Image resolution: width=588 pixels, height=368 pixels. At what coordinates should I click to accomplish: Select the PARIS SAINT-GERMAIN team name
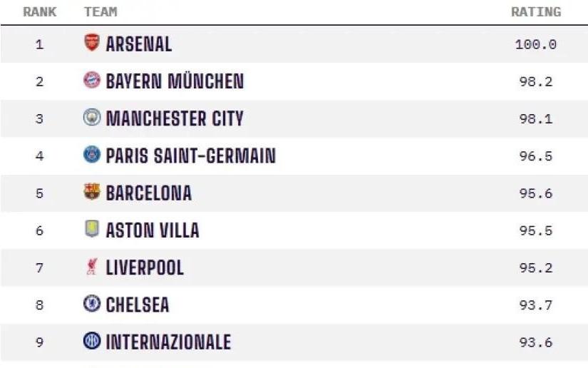[190, 155]
